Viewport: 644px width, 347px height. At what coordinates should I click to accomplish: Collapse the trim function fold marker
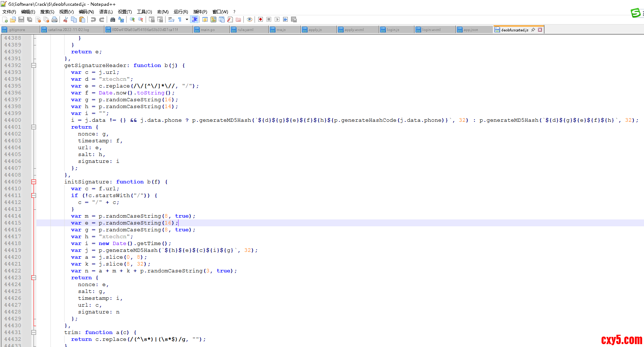tap(34, 333)
